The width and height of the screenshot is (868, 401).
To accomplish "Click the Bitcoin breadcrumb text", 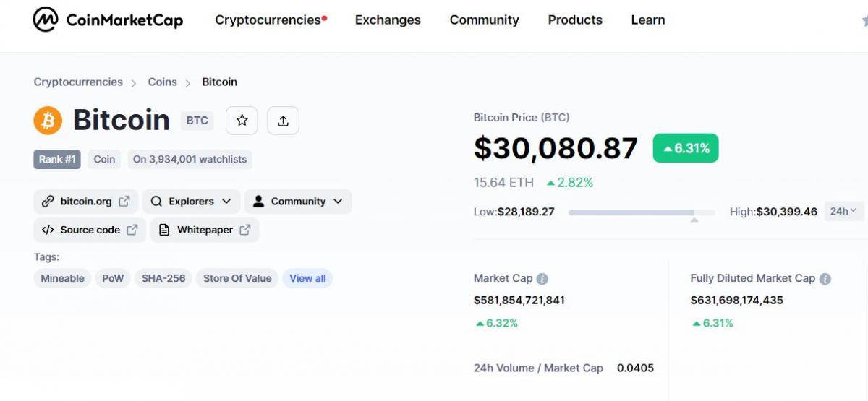I will coord(219,82).
